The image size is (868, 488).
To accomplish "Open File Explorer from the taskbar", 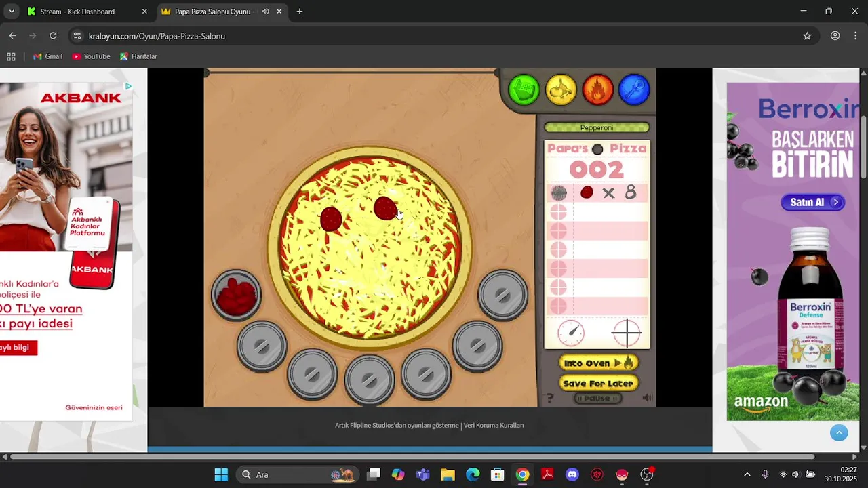I will [448, 474].
